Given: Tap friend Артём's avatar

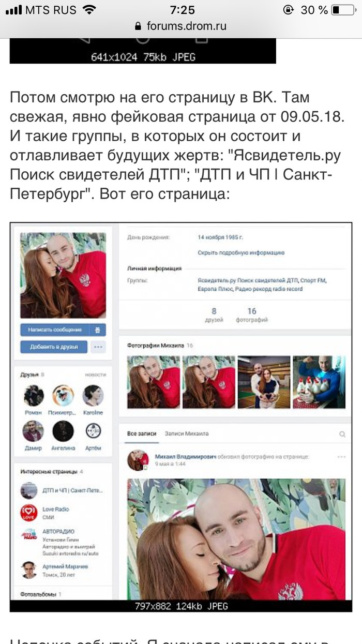Looking at the screenshot, I should pyautogui.click(x=93, y=431).
